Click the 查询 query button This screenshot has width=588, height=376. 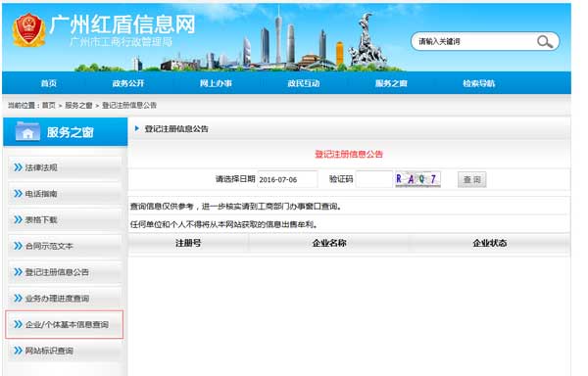pyautogui.click(x=471, y=179)
